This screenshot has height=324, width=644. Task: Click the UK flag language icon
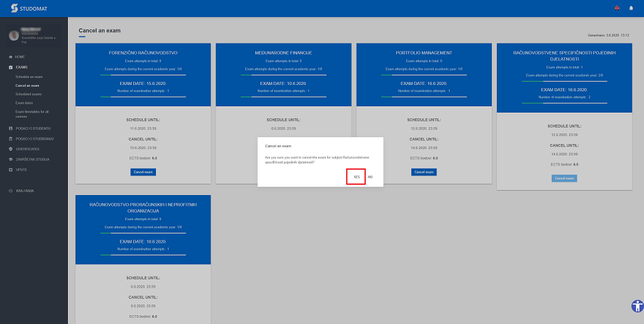tap(616, 8)
